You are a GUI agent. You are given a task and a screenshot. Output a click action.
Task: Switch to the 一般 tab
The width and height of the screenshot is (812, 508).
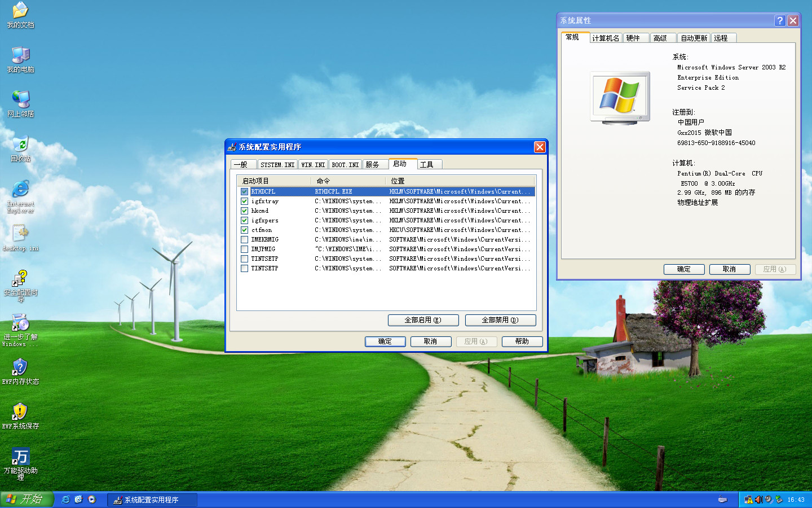[x=244, y=165]
